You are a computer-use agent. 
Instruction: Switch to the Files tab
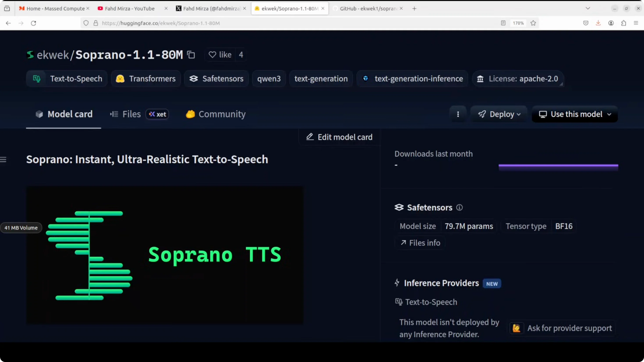tap(131, 114)
